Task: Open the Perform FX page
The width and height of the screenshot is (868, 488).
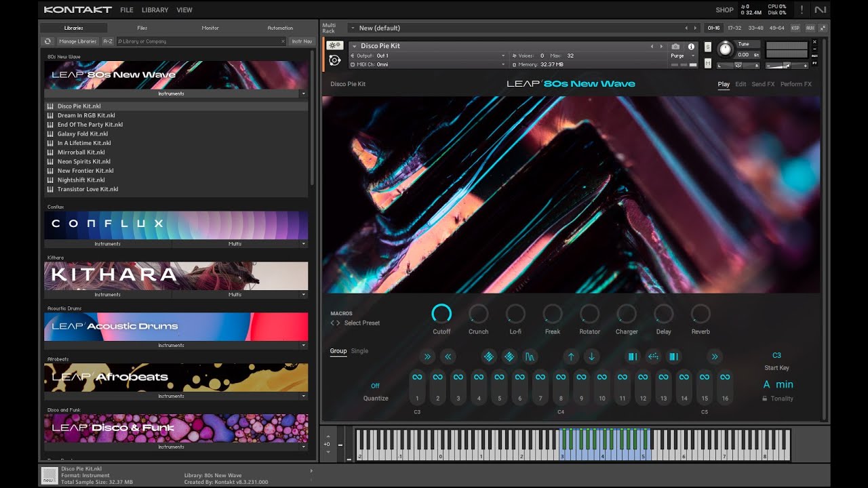Action: [796, 84]
